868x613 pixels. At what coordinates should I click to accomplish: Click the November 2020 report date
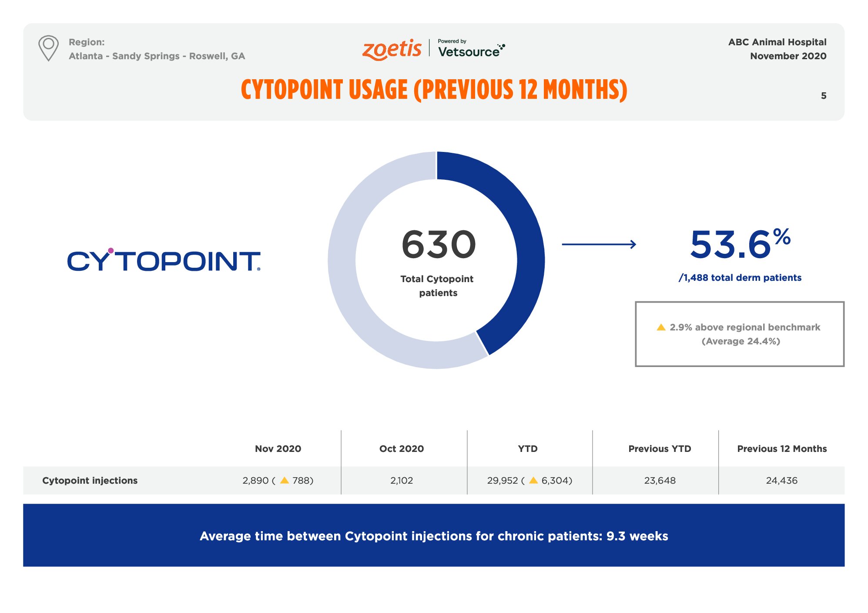point(788,56)
